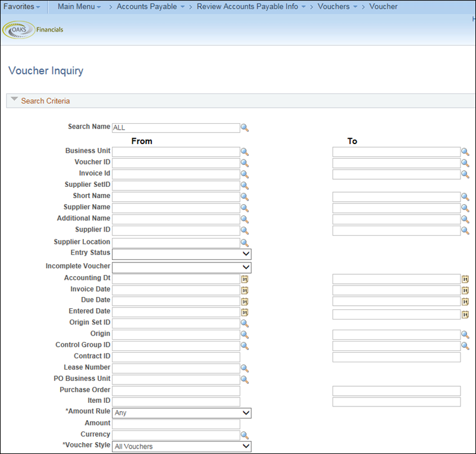This screenshot has width=476, height=454.
Task: Open Short Name To lookup magnifier
Action: point(465,197)
